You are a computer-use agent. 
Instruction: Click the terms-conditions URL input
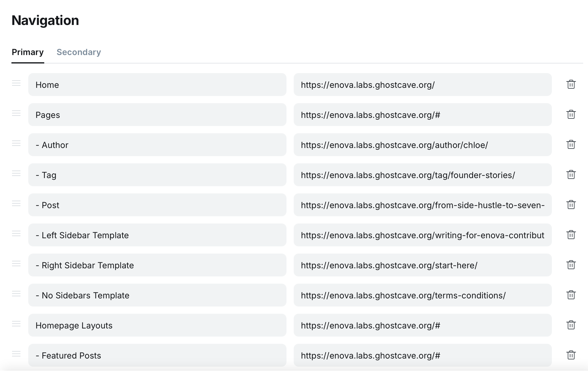(x=422, y=295)
